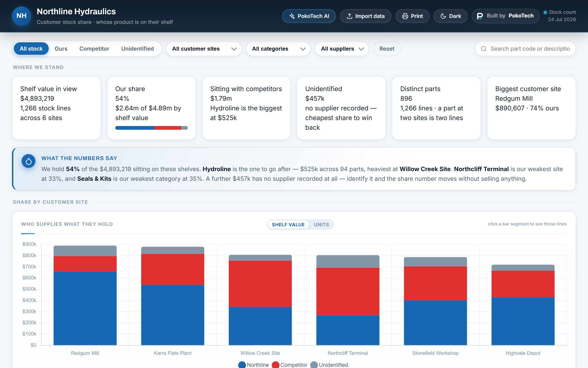Click the Import data button
Screen dimensions: 588x368
pos(365,16)
